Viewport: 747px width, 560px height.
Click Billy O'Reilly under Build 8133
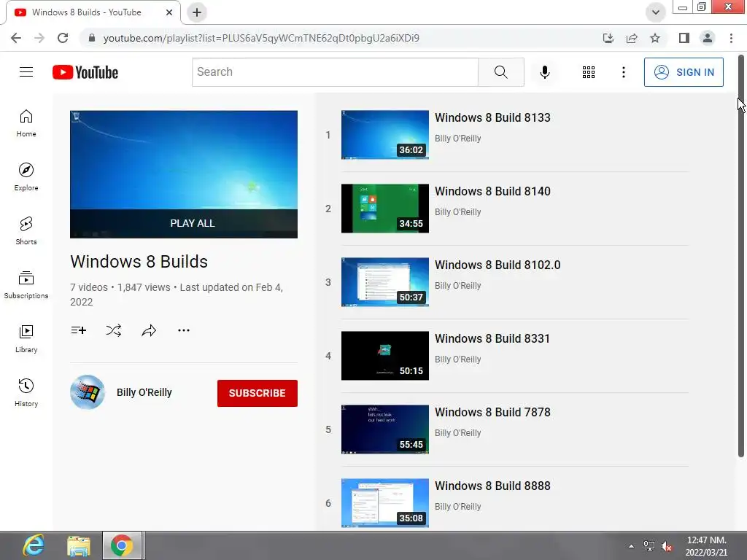[x=458, y=139]
